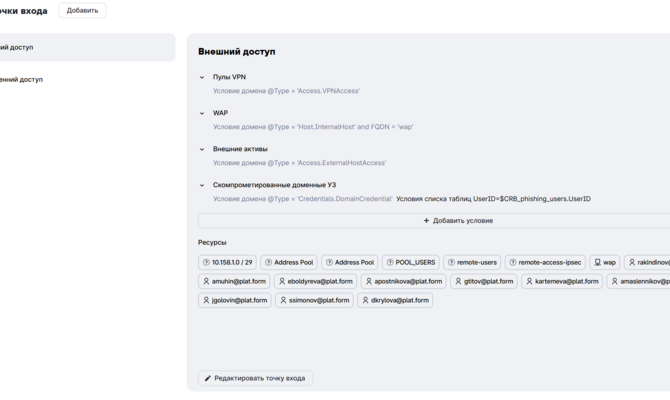Click the wap host computer icon

(x=597, y=262)
